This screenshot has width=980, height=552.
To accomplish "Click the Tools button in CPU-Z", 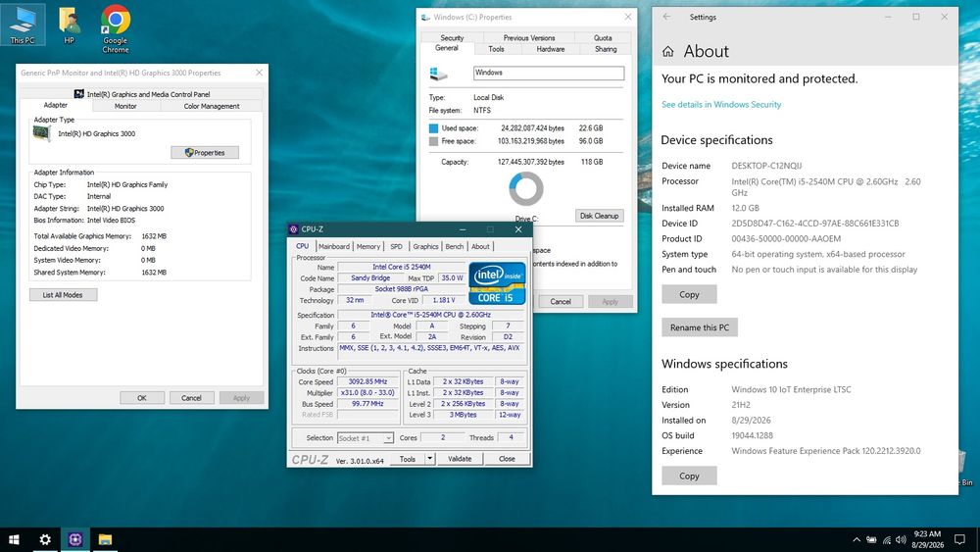I will 408,458.
